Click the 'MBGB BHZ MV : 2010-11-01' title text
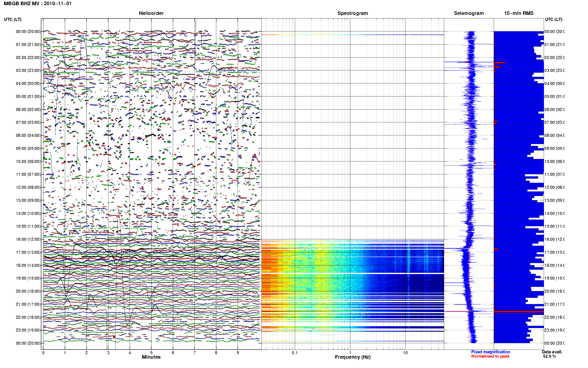Image resolution: width=588 pixels, height=368 pixels. [x=38, y=4]
